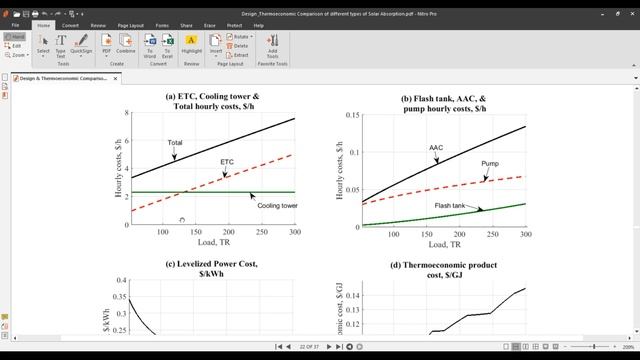This screenshot has width=640, height=360.
Task: Go to the previous page
Action: (x=288, y=347)
